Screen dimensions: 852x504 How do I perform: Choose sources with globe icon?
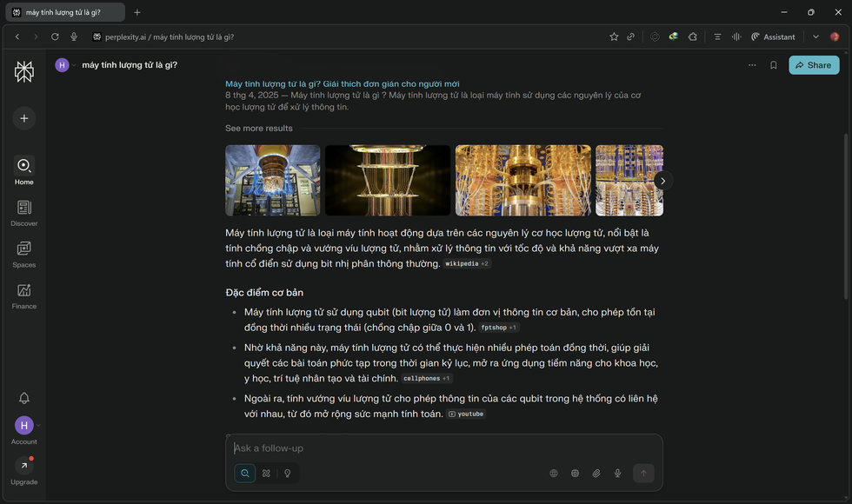(554, 474)
